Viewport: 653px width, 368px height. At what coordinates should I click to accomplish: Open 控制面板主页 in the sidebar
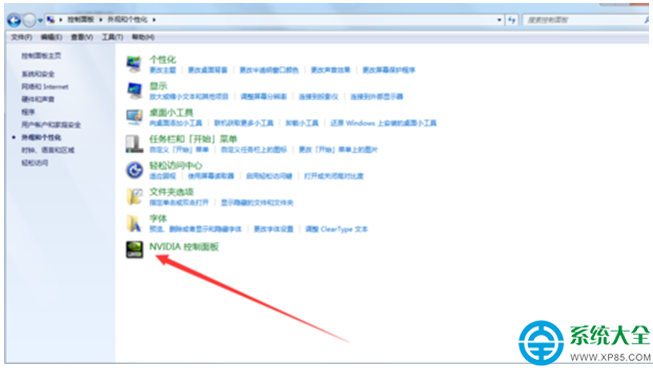click(x=41, y=55)
